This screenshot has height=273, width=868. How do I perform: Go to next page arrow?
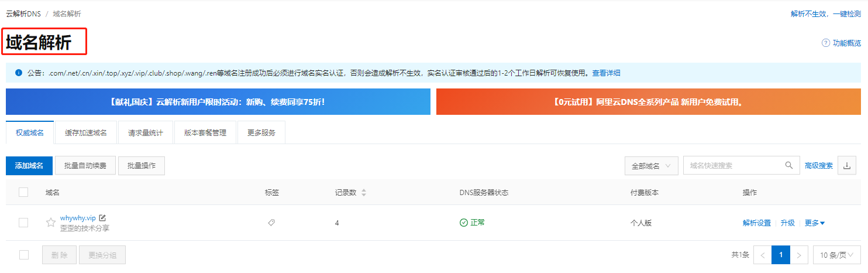click(799, 255)
